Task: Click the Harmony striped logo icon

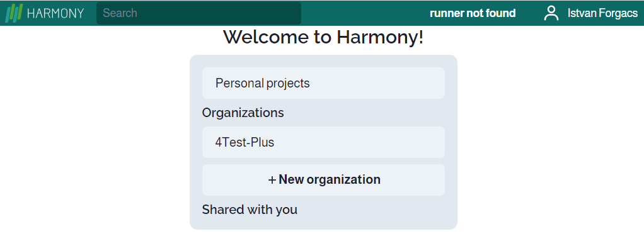Action: [x=14, y=13]
